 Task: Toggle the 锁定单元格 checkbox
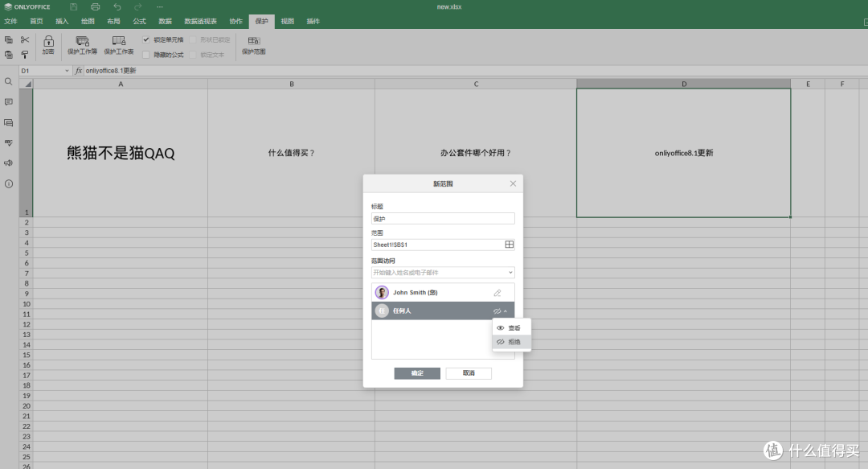[x=146, y=39]
